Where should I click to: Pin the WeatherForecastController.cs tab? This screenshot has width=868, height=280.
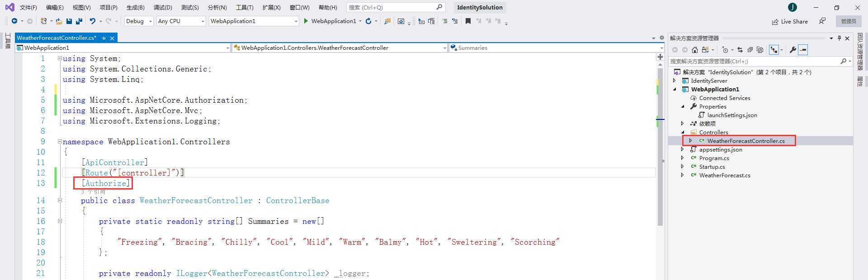coord(104,38)
